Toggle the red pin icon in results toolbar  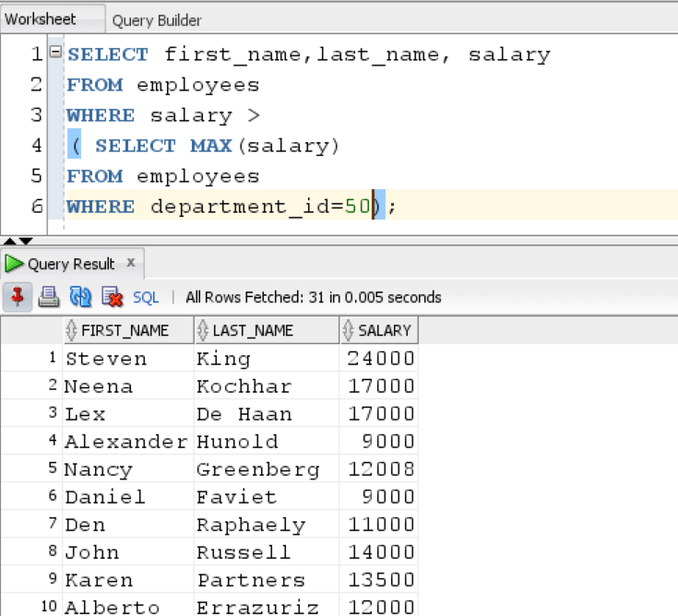tap(18, 297)
